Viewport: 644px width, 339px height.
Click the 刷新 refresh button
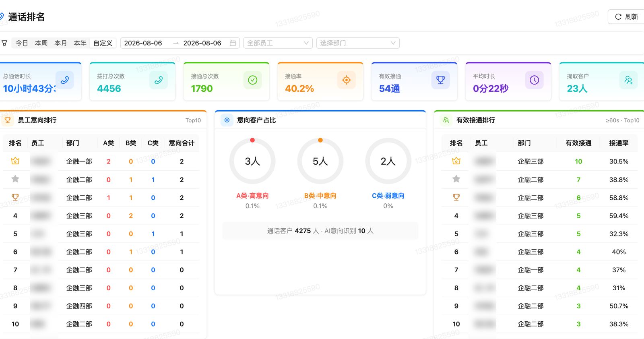pos(626,17)
